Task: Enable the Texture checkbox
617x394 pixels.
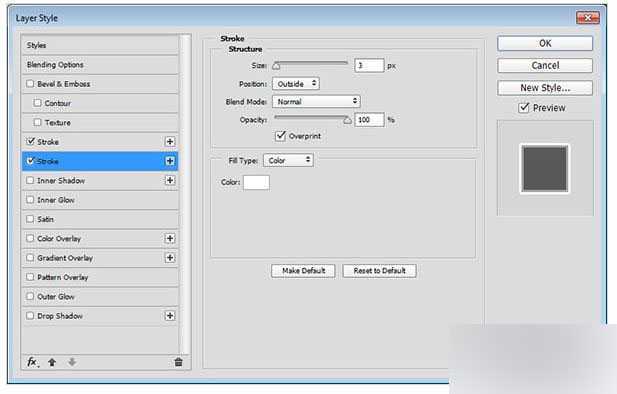Action: (x=37, y=122)
